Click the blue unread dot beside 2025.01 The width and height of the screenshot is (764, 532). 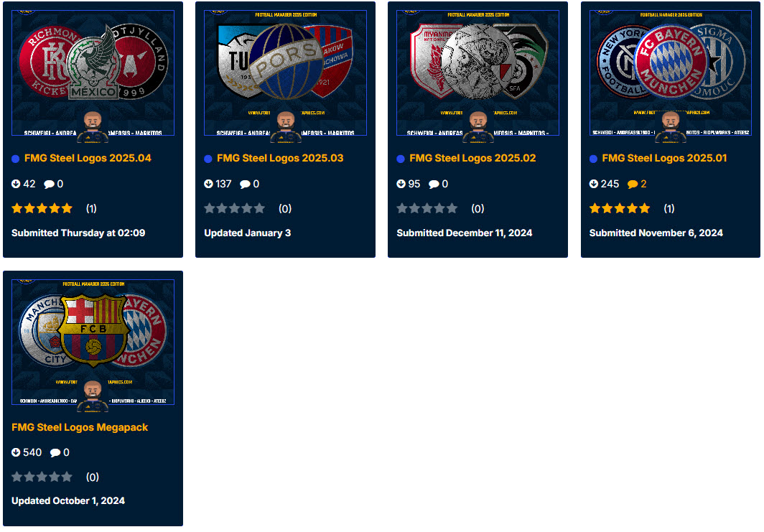pos(593,159)
